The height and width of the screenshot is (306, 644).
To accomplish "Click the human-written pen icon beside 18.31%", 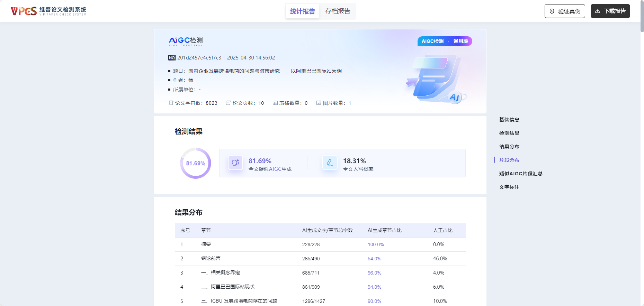I will 330,163.
